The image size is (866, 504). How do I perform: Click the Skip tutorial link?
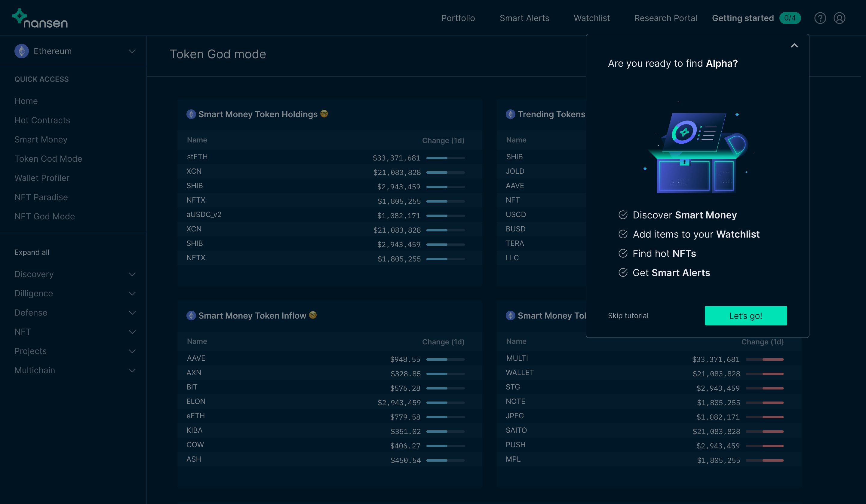(628, 315)
